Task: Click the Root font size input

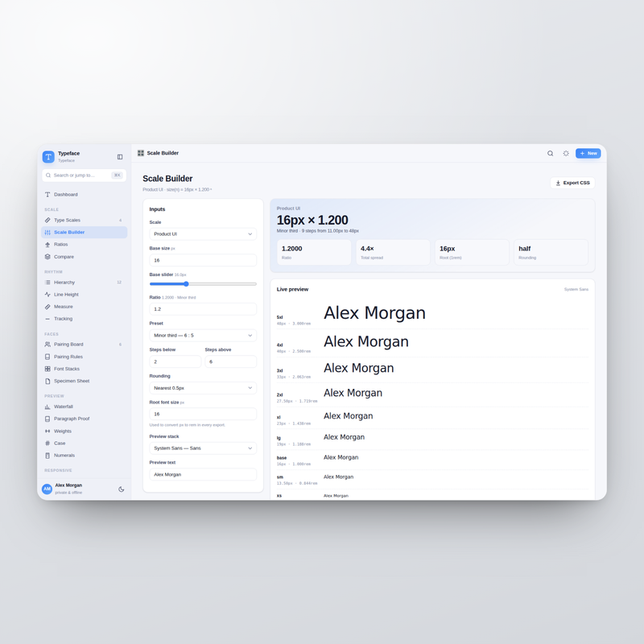Action: (x=203, y=414)
